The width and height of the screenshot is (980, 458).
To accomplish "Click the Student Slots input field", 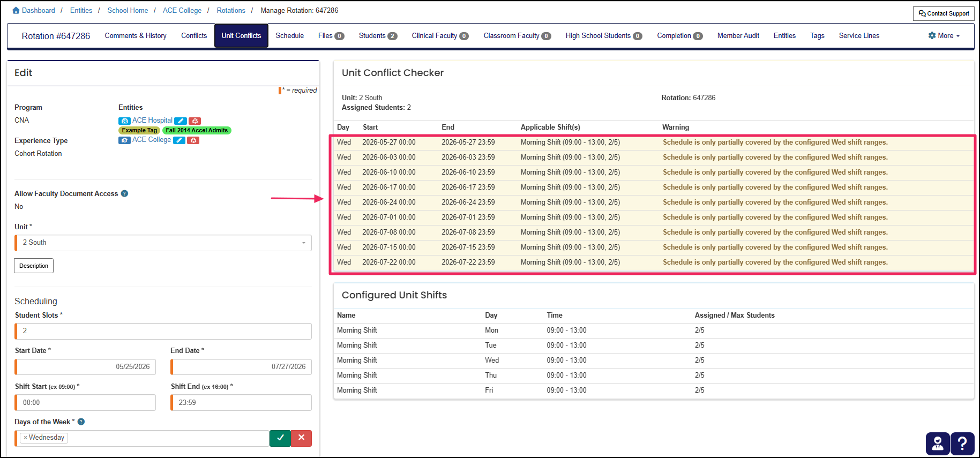I will pos(163,331).
